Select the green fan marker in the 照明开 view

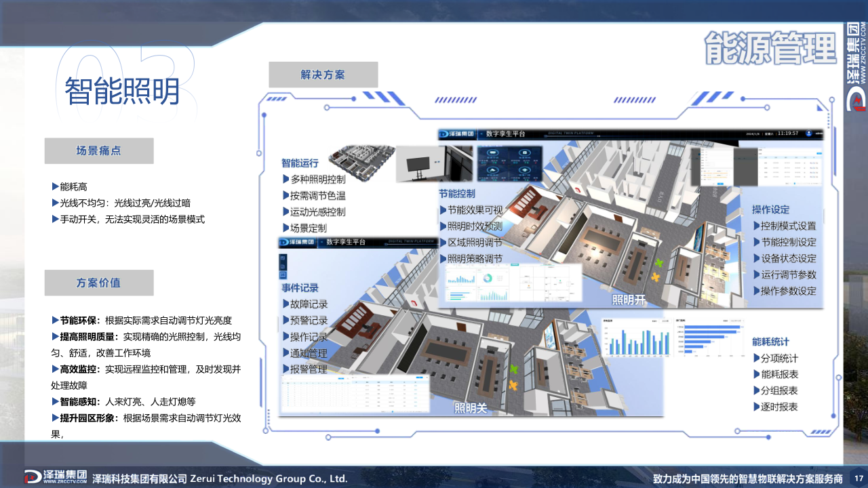coord(658,263)
